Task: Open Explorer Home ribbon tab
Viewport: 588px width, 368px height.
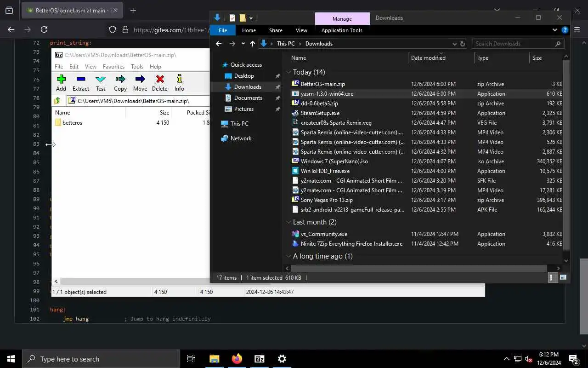Action: [249, 30]
